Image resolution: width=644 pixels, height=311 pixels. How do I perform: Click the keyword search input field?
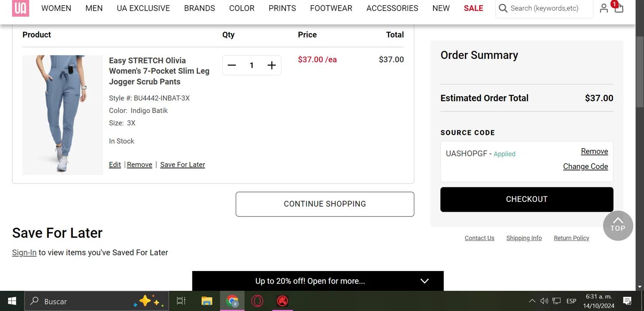click(x=547, y=8)
